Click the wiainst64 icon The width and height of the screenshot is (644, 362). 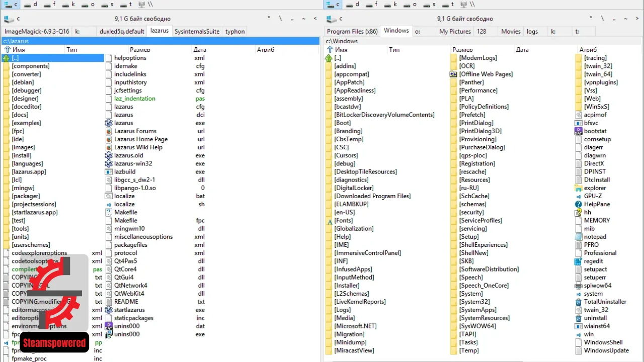point(579,326)
